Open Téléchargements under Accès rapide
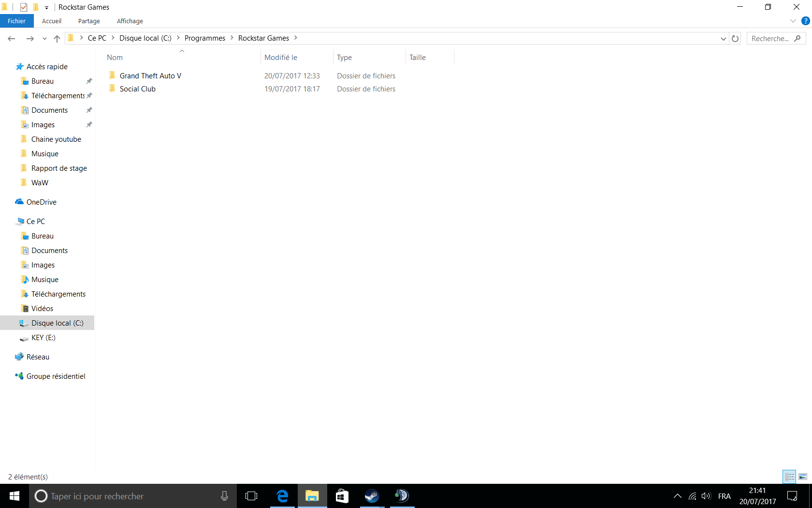This screenshot has height=508, width=812. click(x=58, y=96)
